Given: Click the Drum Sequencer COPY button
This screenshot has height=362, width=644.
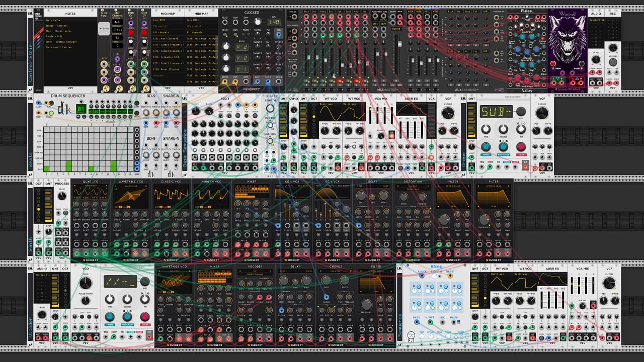Looking at the screenshot, I should click(137, 103).
